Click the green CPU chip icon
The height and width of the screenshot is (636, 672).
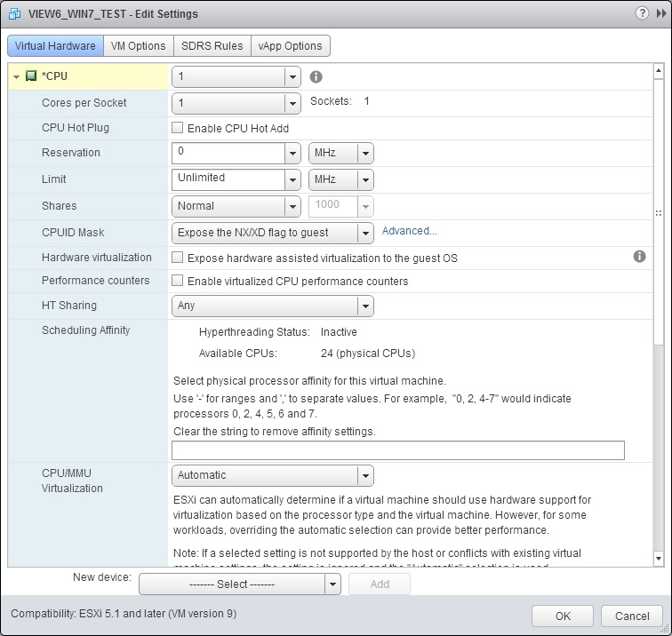tap(31, 76)
